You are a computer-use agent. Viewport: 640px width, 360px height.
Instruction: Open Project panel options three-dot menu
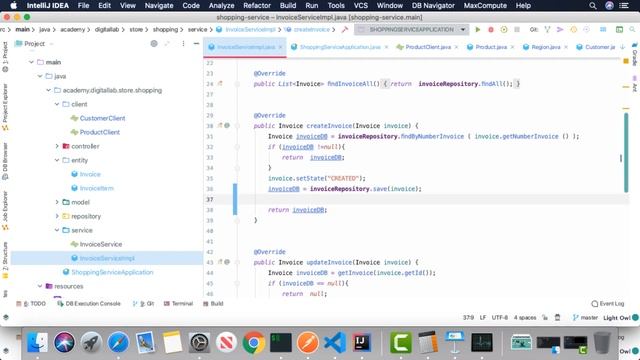coord(183,43)
